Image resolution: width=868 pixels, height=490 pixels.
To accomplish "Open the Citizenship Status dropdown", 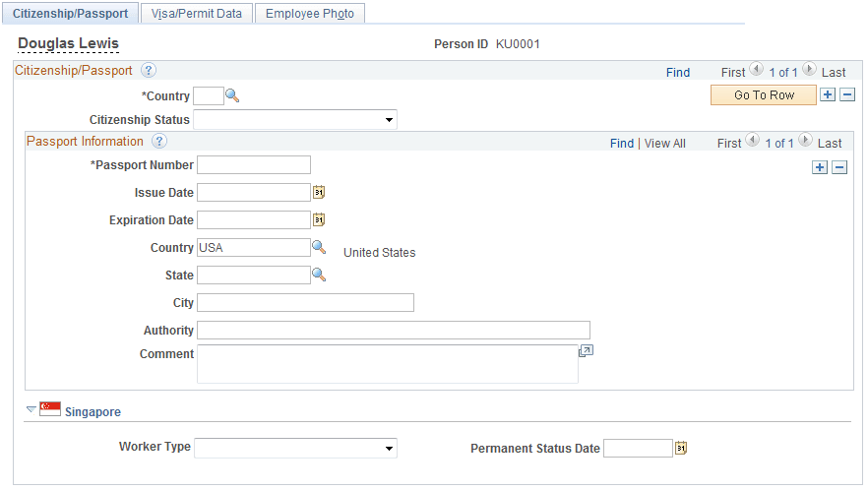I will (295, 120).
